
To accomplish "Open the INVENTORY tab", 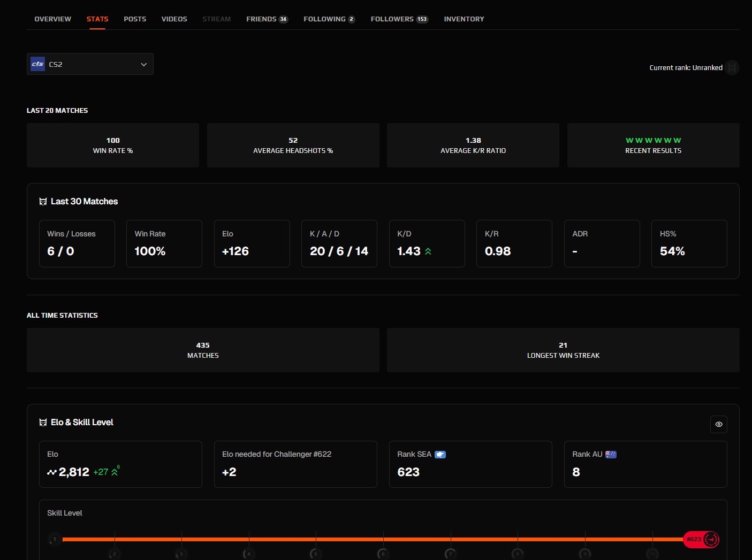I will [x=464, y=19].
